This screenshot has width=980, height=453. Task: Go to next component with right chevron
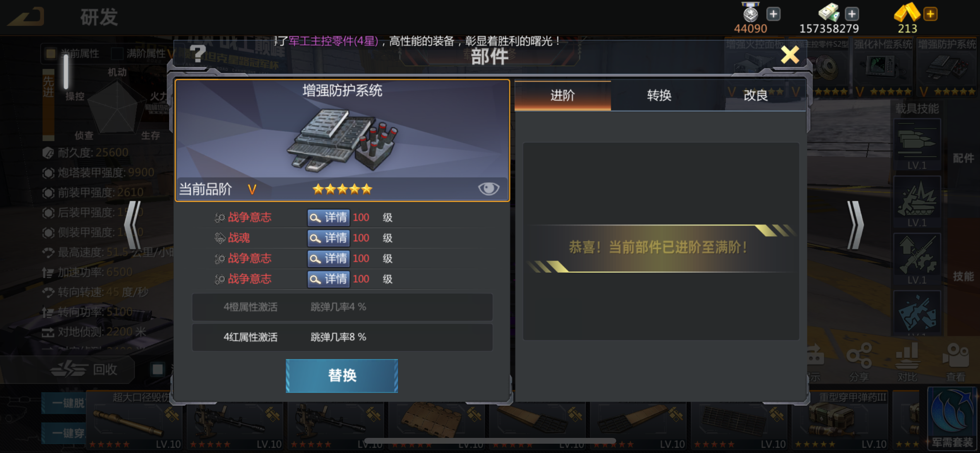(855, 225)
